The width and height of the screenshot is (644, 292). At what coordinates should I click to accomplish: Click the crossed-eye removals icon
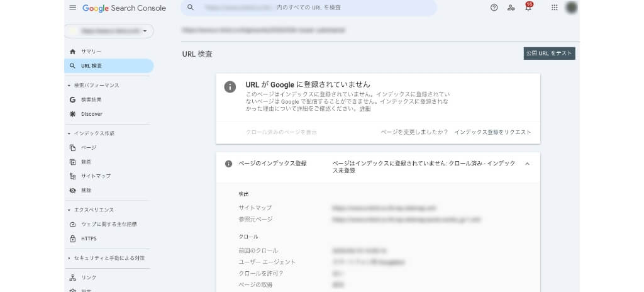73,191
